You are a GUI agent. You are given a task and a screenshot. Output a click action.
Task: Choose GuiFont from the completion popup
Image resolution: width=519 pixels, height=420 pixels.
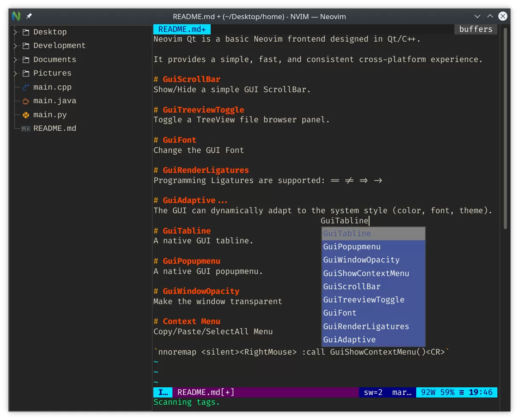(x=340, y=313)
